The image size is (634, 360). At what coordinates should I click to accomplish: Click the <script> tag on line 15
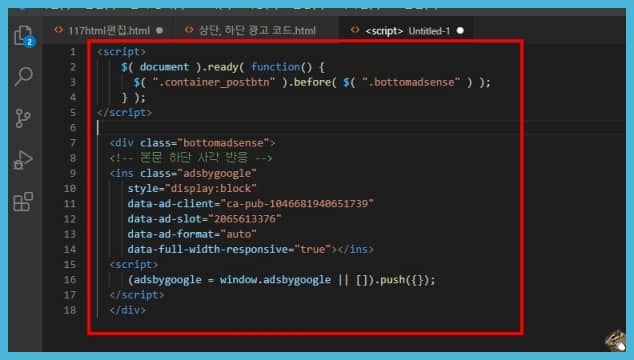[x=134, y=265]
